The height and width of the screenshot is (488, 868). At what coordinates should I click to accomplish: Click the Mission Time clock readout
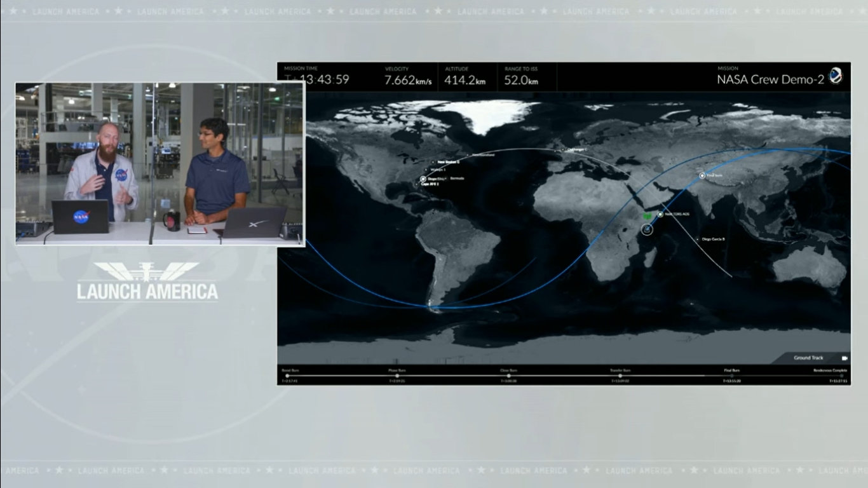[316, 79]
